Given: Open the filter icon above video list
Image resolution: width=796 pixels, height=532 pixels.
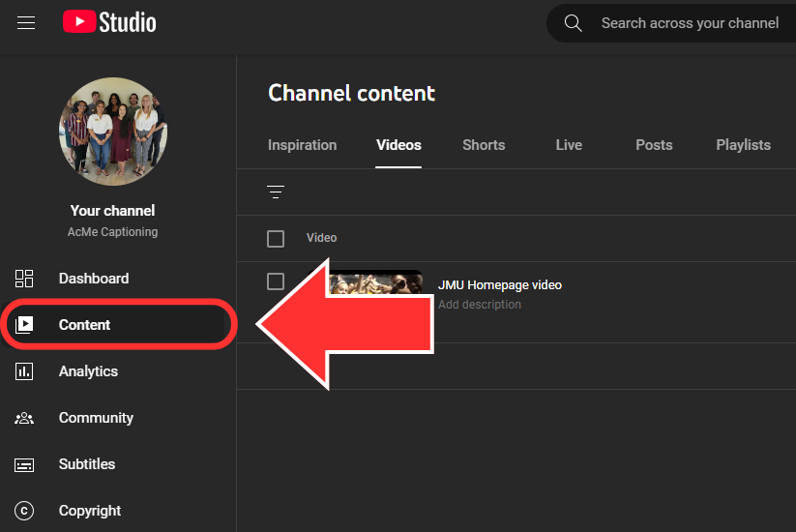Looking at the screenshot, I should pyautogui.click(x=276, y=192).
